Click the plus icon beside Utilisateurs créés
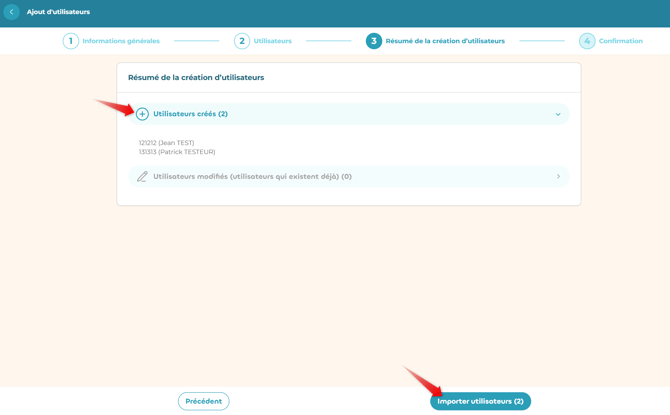Screen dimensions: 670x415 142,114
